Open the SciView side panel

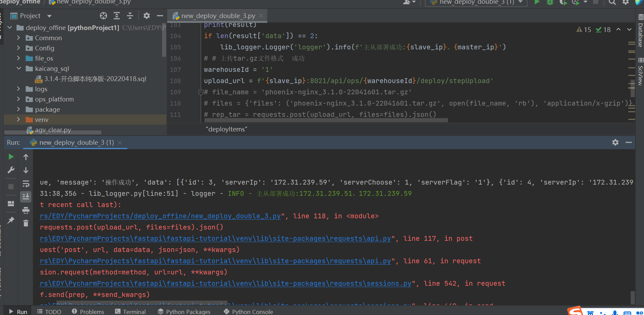[x=641, y=72]
